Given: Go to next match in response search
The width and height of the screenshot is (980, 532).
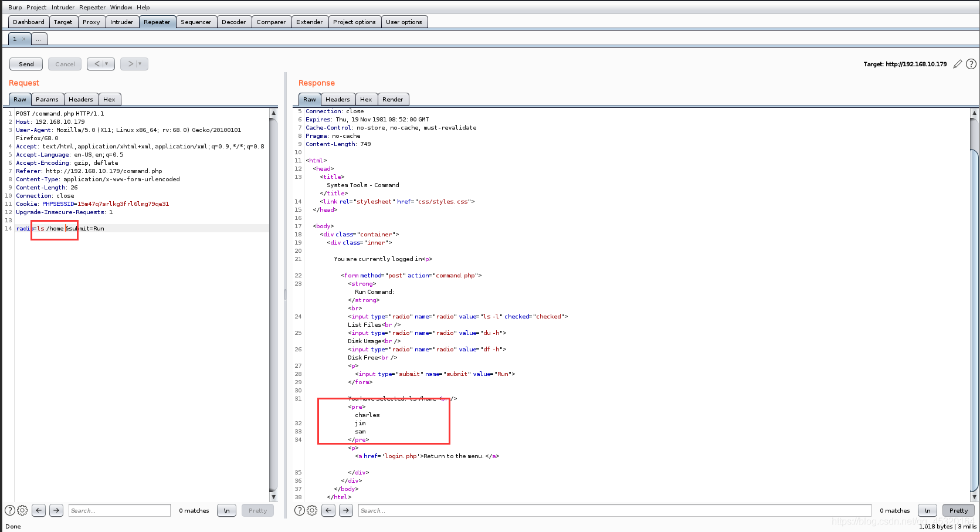Looking at the screenshot, I should coord(346,510).
